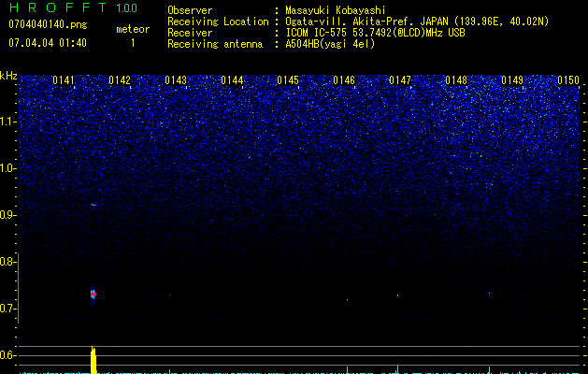Click the bright red meteor echo spot

(x=93, y=295)
